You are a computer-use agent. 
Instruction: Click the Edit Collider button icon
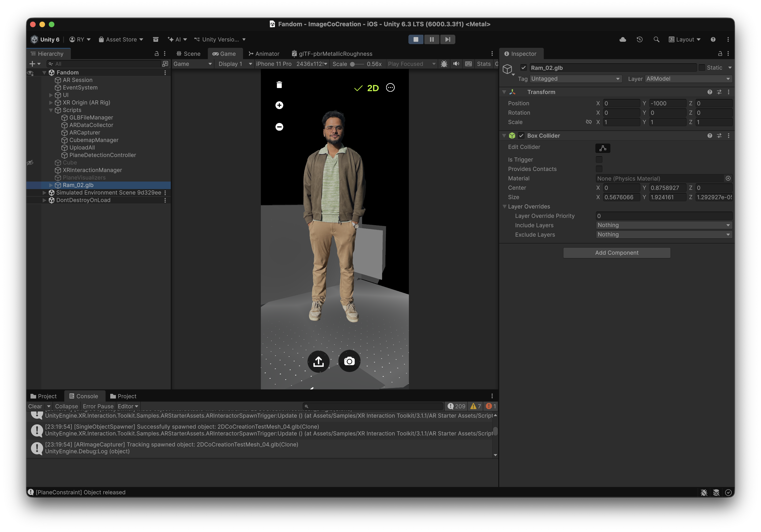click(603, 148)
